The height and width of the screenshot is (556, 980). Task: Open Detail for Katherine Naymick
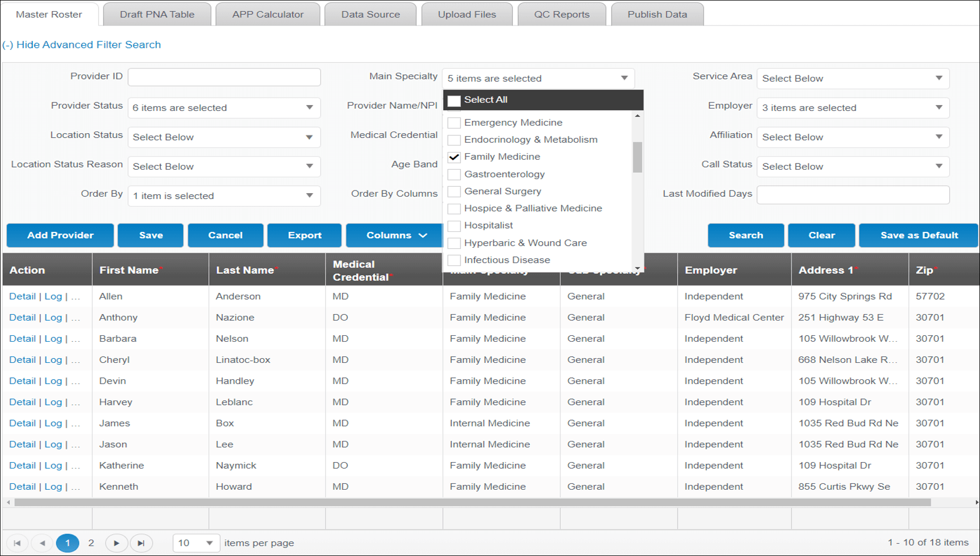pyautogui.click(x=22, y=465)
